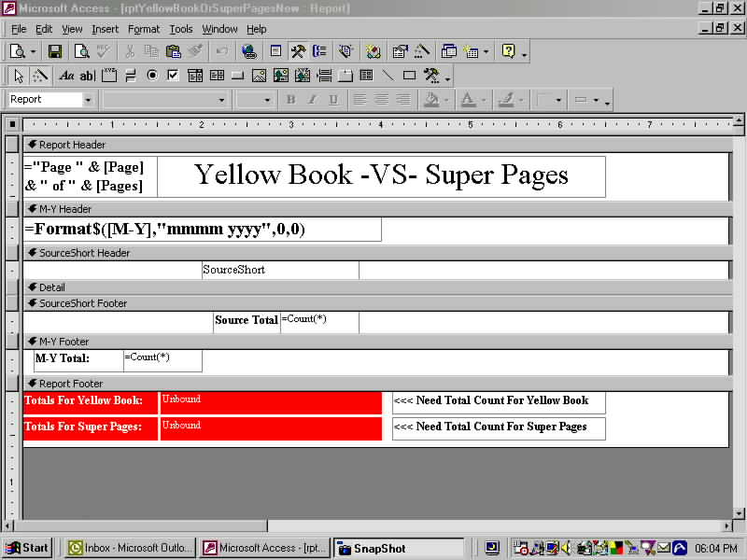Apply the Line/Border Color button

coord(505,100)
